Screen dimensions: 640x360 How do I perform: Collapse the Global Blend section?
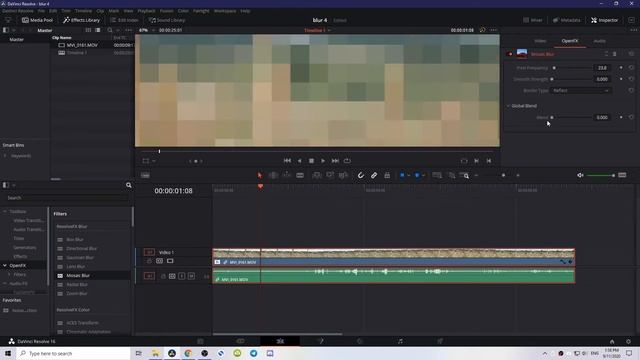(508, 106)
